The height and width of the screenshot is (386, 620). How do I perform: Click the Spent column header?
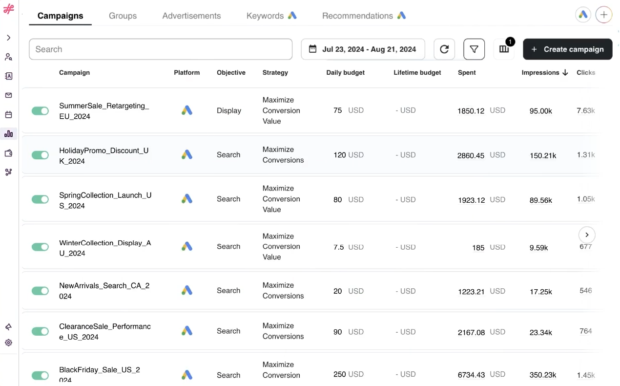467,72
